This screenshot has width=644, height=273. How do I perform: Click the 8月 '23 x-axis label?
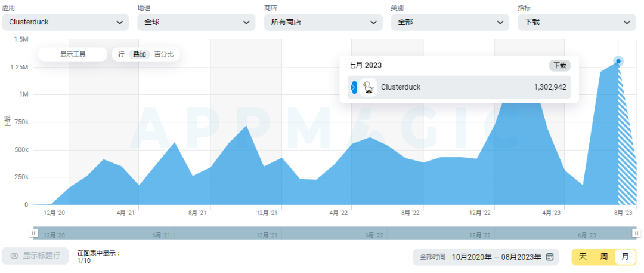pyautogui.click(x=623, y=213)
